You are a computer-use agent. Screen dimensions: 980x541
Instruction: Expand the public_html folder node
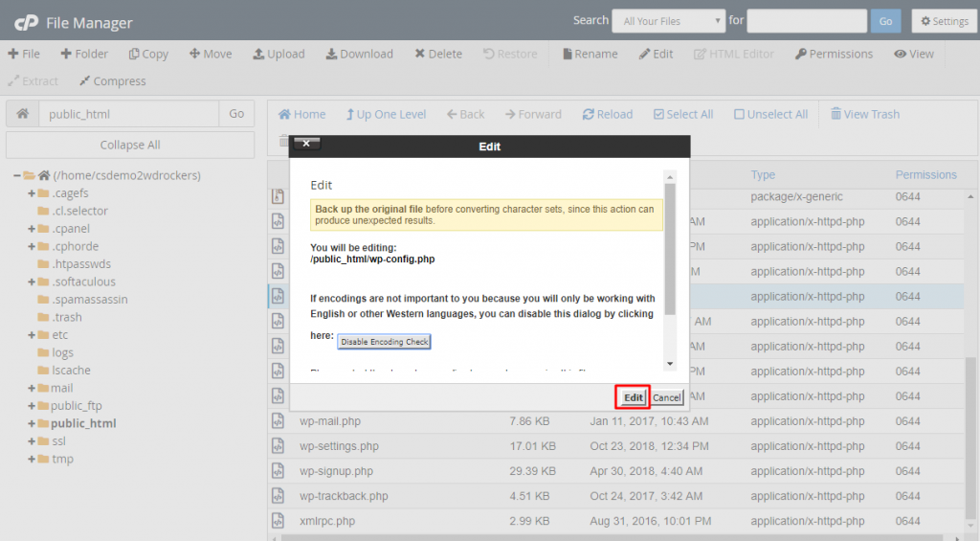click(x=32, y=423)
